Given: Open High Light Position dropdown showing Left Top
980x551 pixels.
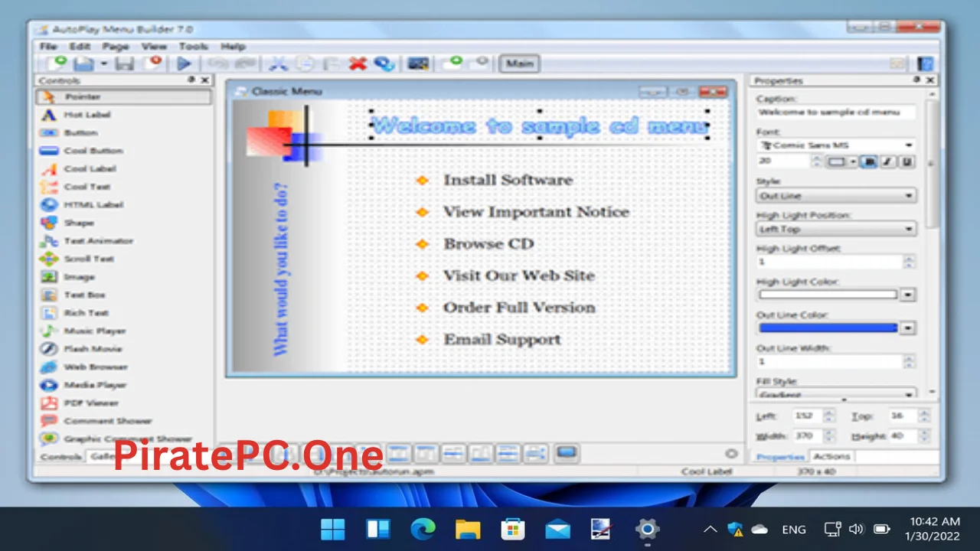Looking at the screenshot, I should click(836, 229).
